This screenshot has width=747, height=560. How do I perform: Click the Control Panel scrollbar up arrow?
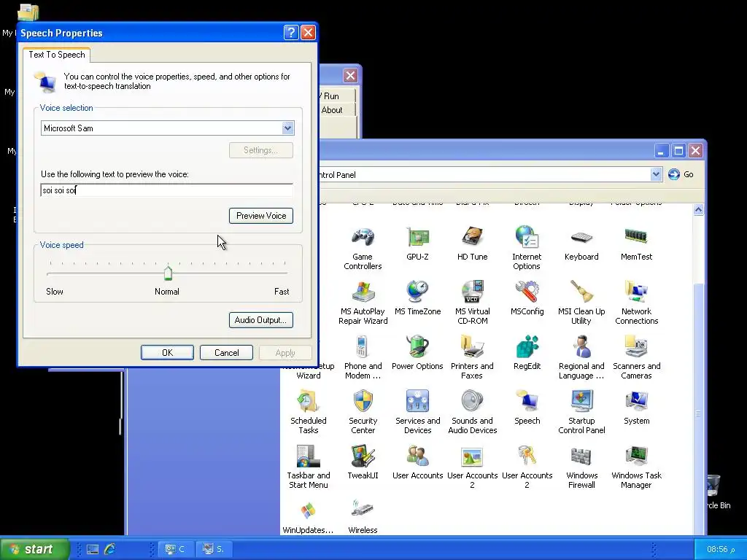pyautogui.click(x=698, y=209)
